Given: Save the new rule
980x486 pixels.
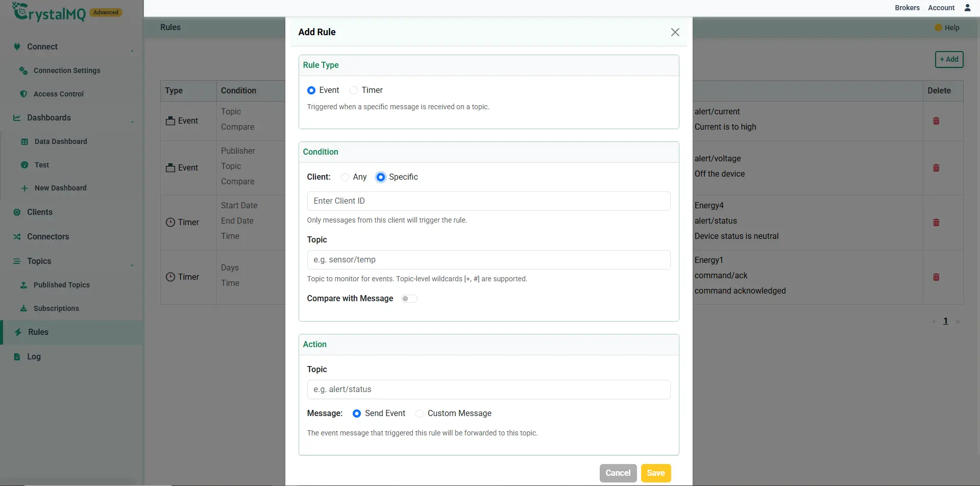Looking at the screenshot, I should 656,473.
